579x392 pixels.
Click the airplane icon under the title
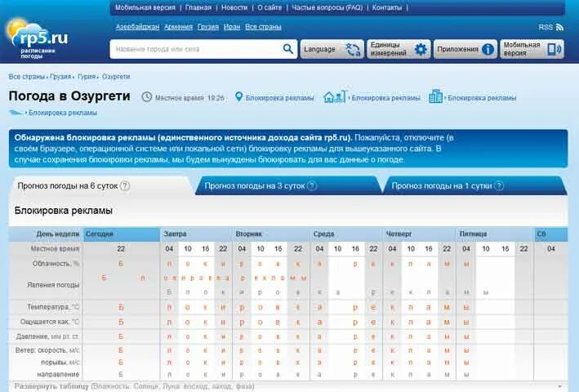pos(16,113)
